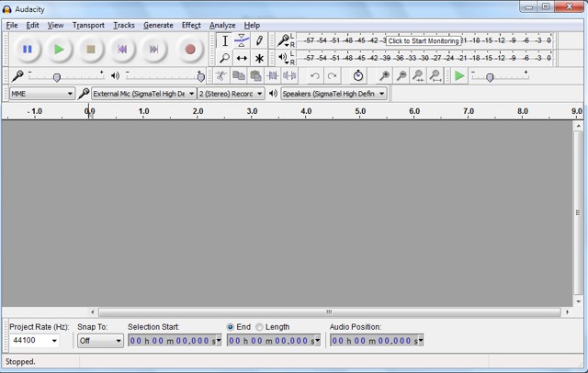Click the Audio Position time field
This screenshot has width=588, height=373.
[374, 341]
